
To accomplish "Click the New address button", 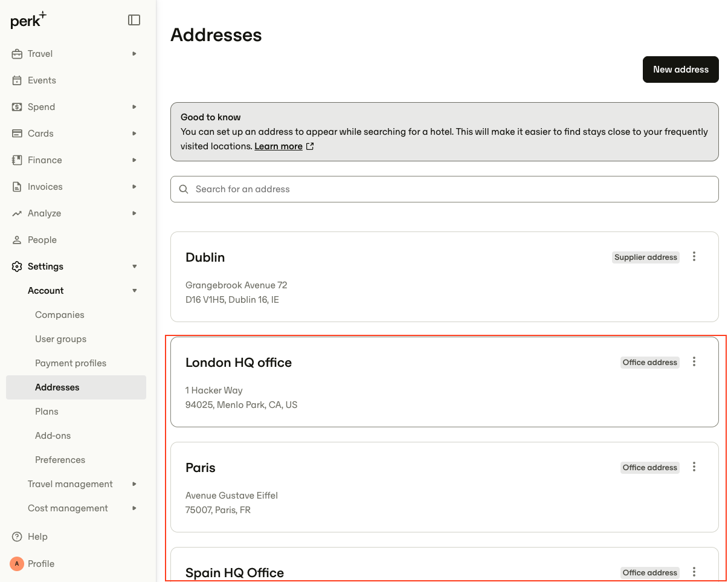I will pos(681,70).
